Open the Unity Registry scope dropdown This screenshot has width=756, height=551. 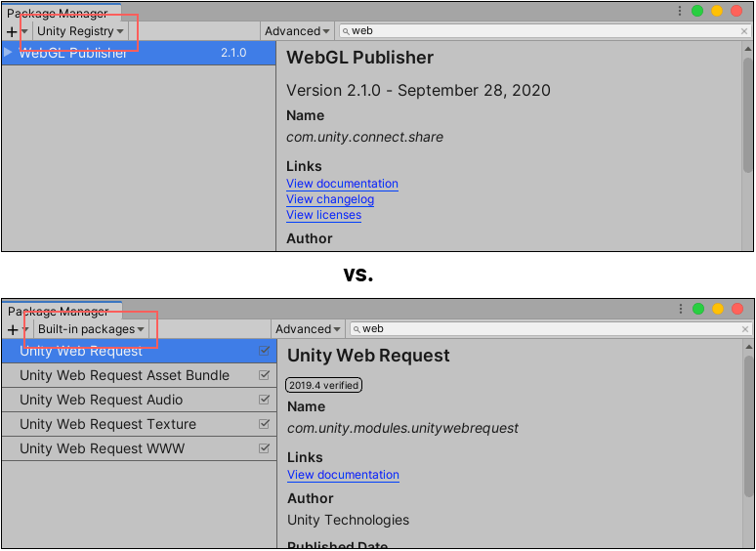point(80,31)
